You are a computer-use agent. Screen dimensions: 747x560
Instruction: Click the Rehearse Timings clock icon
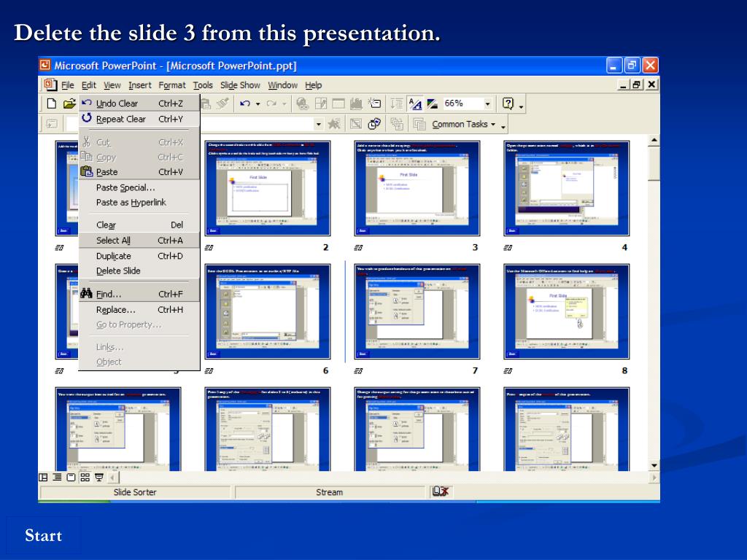374,124
